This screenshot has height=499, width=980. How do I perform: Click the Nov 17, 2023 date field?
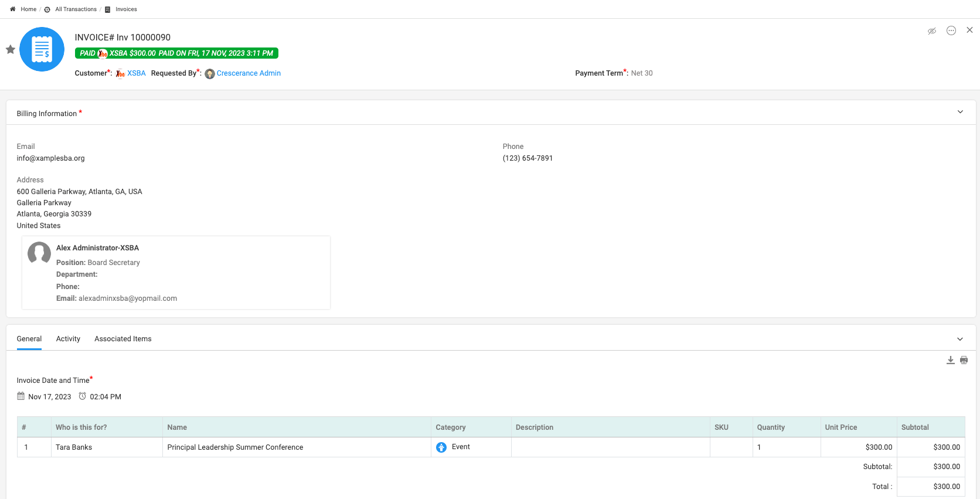[50, 397]
